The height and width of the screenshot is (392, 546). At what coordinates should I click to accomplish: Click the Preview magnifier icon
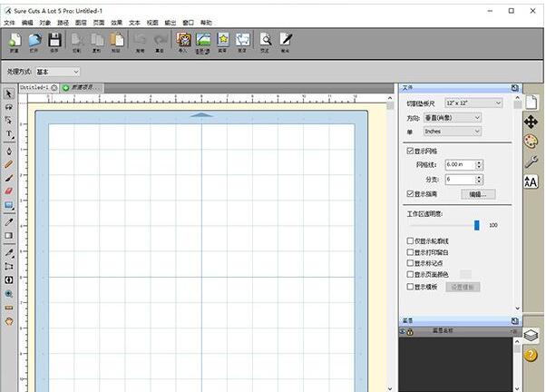(266, 43)
